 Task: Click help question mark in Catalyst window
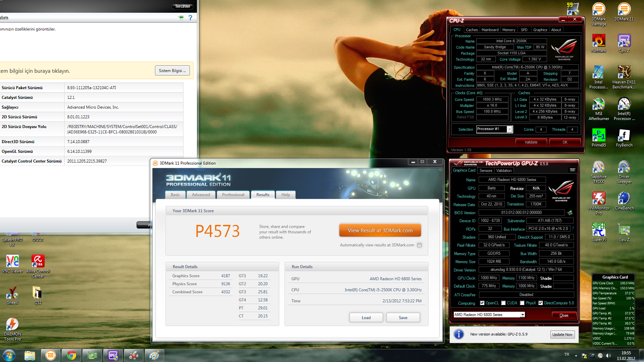(x=190, y=17)
